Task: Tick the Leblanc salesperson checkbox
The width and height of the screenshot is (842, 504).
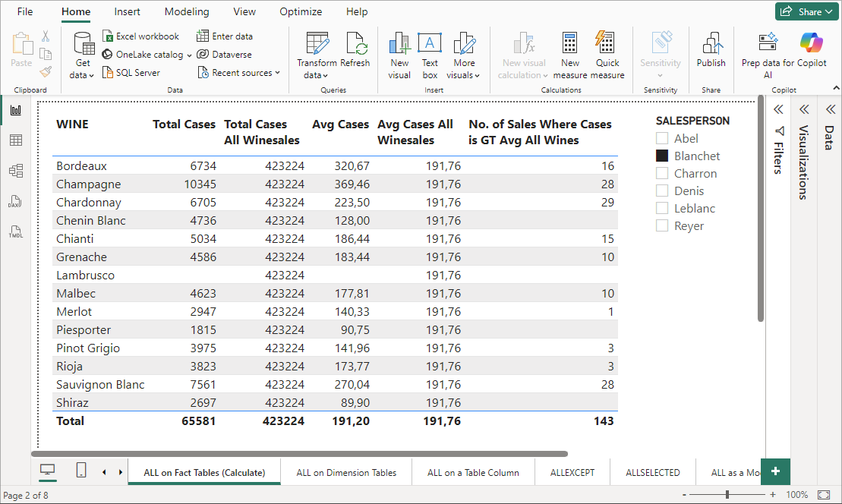Action: [x=662, y=209]
